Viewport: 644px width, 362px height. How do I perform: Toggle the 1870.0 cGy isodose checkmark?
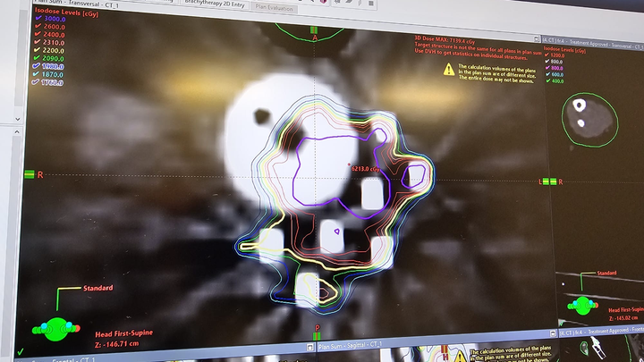point(36,74)
